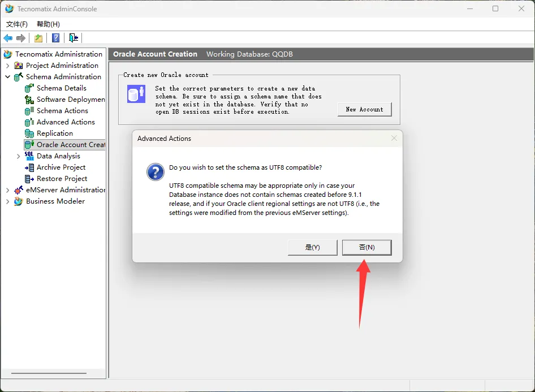Screen dimensions: 535x392
Task: Click the SQL Data Analysis icon
Action: point(29,156)
